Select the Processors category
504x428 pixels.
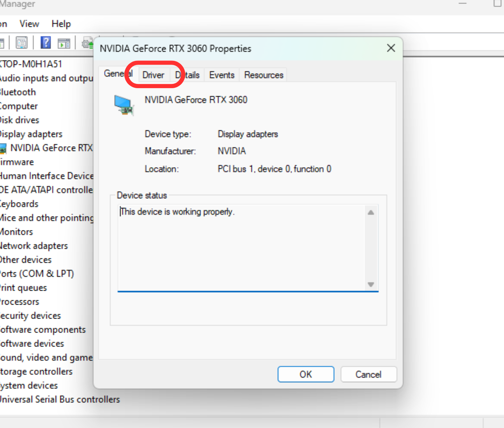tap(19, 301)
